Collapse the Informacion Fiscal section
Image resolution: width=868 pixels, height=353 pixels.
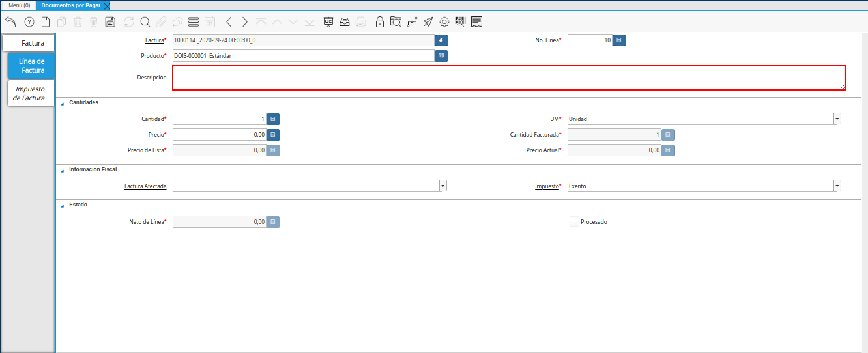[63, 170]
